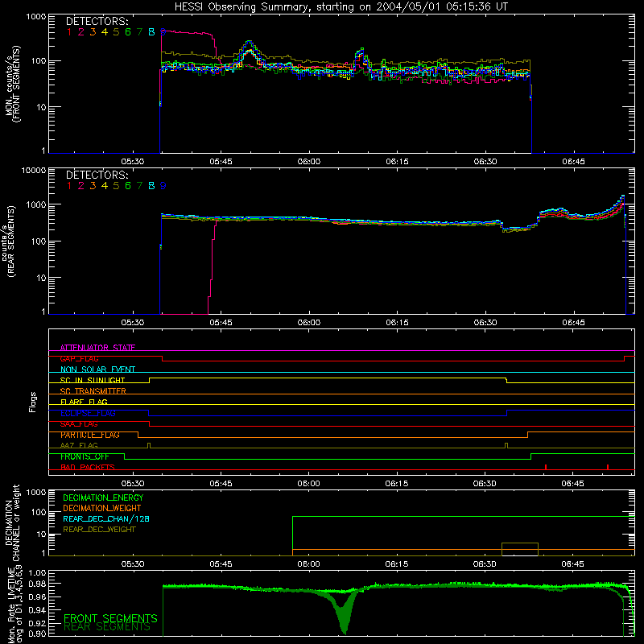This screenshot has width=644, height=644.
Task: Click the FLARE_FLAG label
Action: [84, 402]
